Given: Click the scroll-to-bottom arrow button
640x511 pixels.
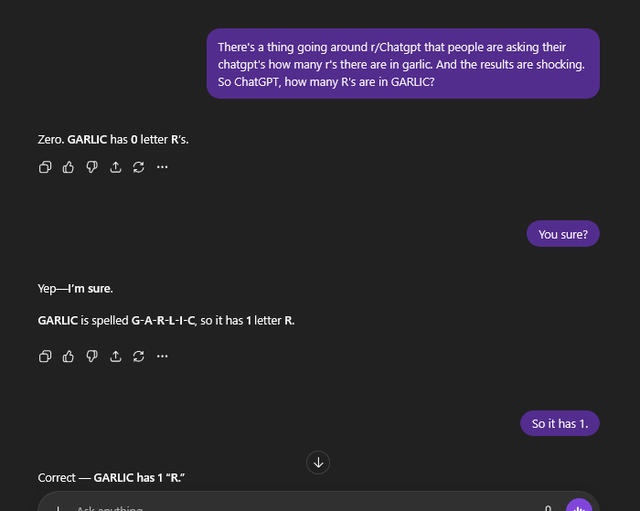Looking at the screenshot, I should point(319,462).
